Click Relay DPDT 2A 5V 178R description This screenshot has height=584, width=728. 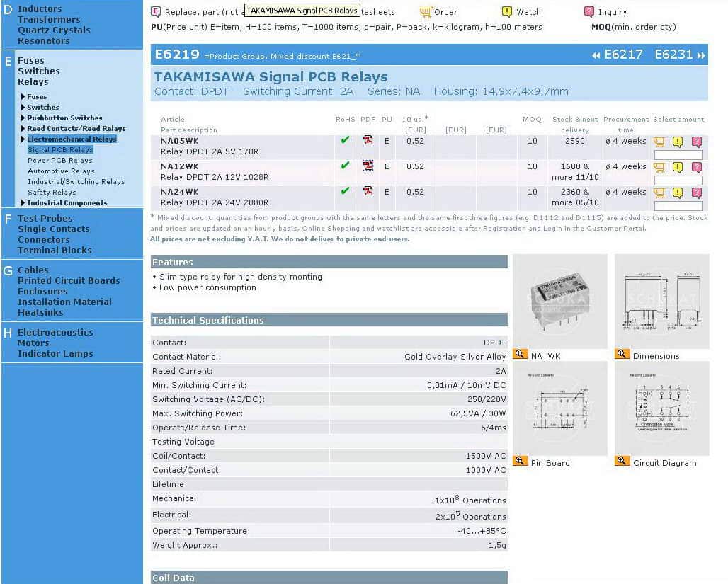[210, 151]
